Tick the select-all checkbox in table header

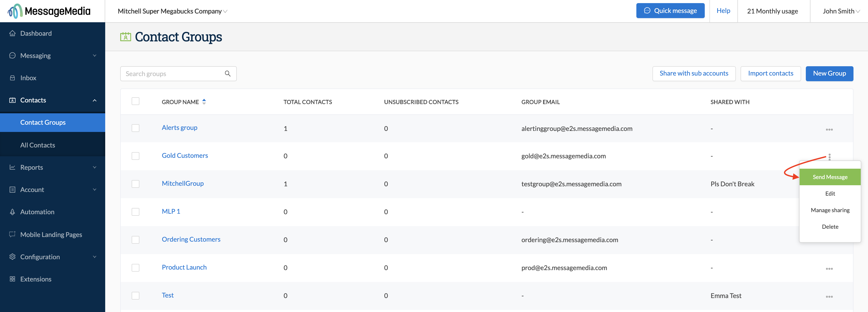(136, 101)
